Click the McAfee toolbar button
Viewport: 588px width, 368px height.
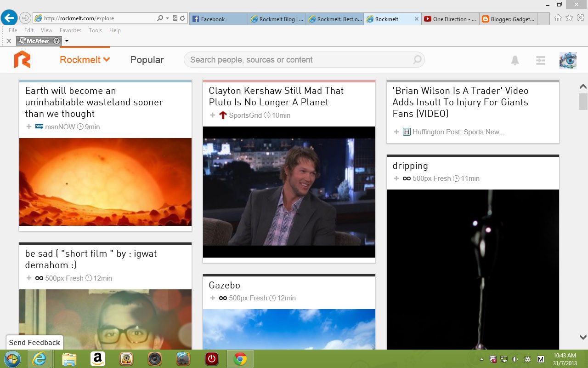pyautogui.click(x=39, y=41)
